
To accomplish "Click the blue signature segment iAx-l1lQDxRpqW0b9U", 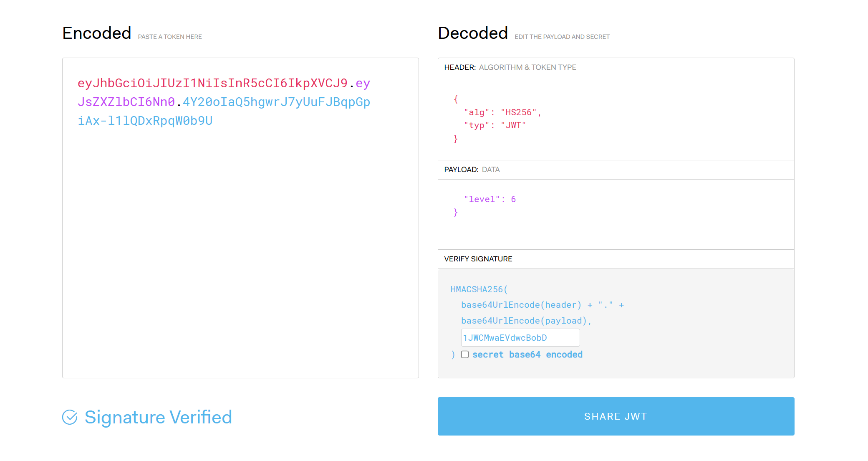I will (x=145, y=121).
